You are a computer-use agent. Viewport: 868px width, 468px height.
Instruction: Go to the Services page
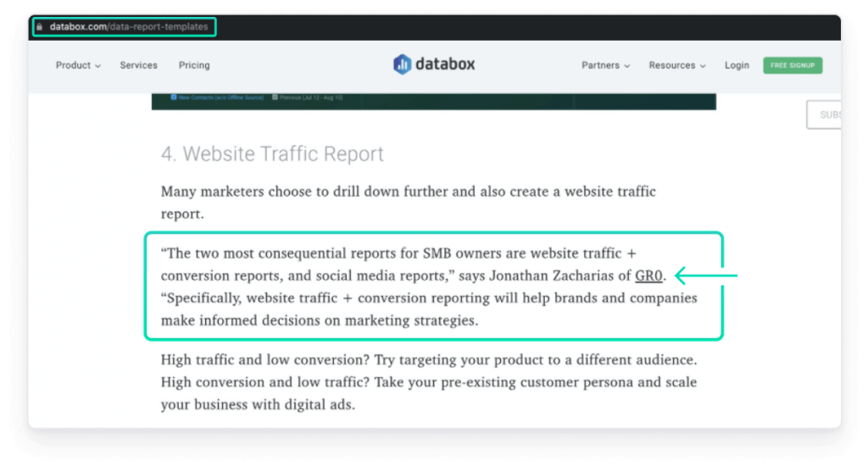click(x=138, y=65)
